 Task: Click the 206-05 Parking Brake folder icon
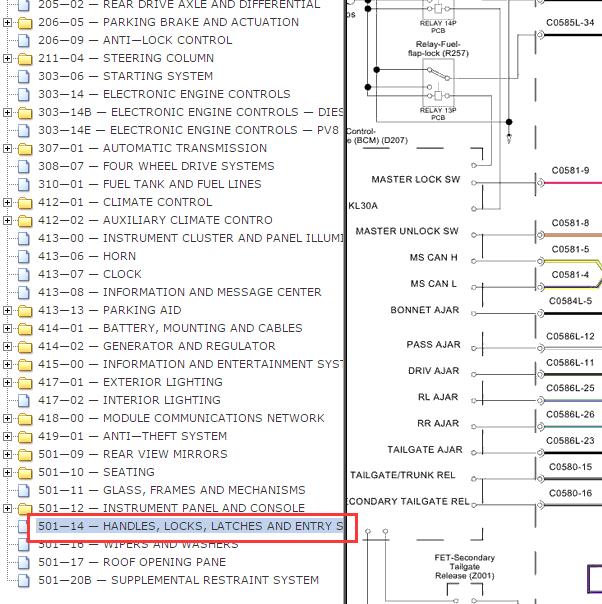25,23
